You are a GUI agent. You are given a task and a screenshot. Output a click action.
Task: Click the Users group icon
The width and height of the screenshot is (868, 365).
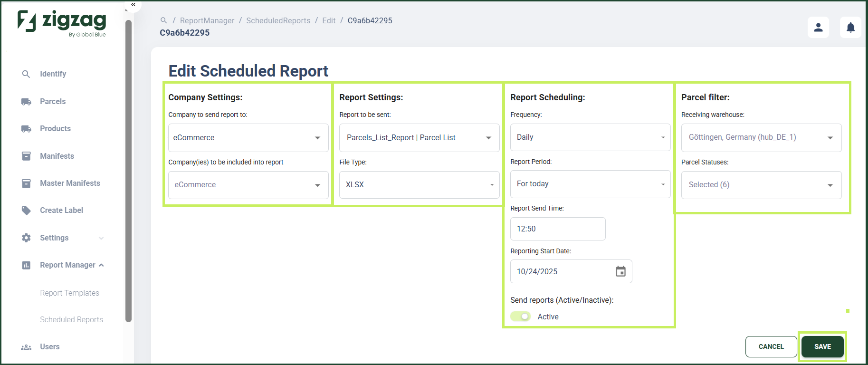point(26,347)
